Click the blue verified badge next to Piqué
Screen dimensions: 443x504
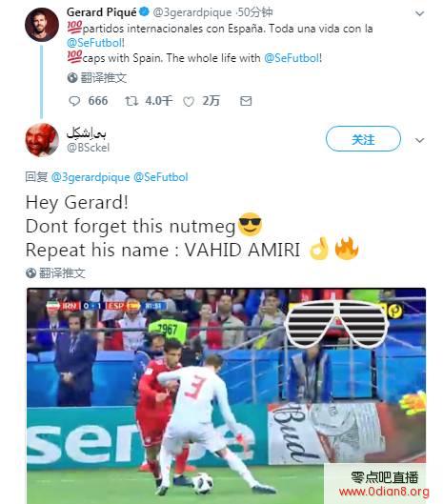145,11
